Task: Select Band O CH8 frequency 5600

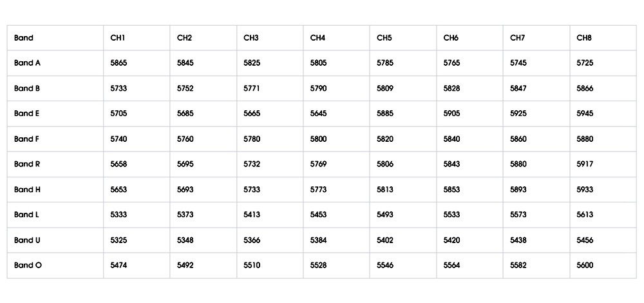Action: pos(585,265)
